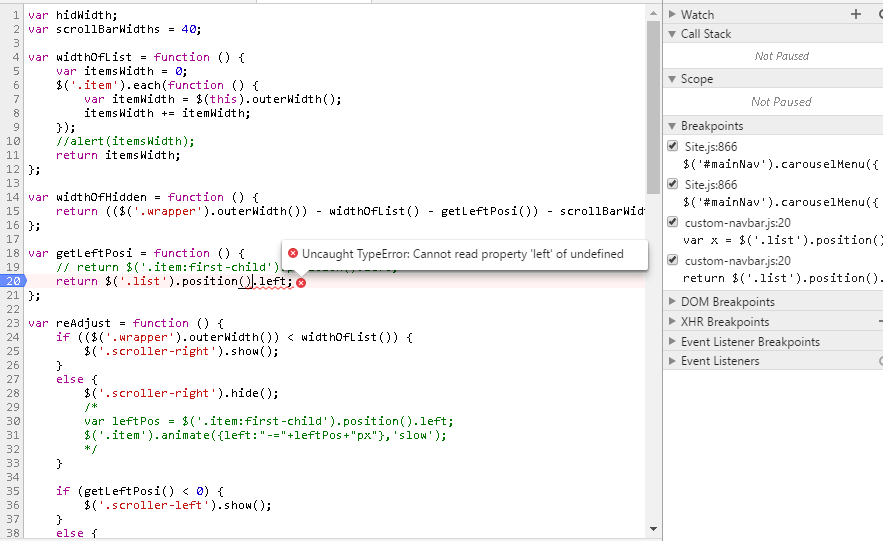Click the error icon inside the TypeError tooltip
Viewport: 883px width, 541px height.
point(293,253)
